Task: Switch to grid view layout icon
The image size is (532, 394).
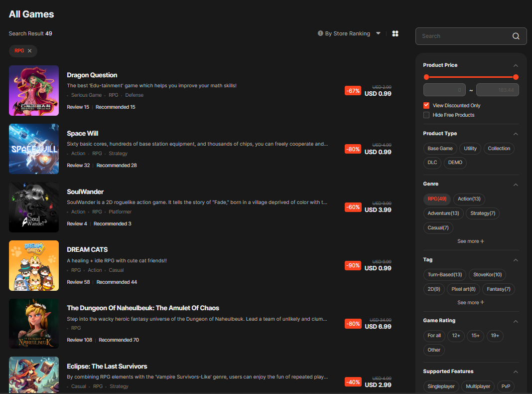Action: (x=396, y=33)
